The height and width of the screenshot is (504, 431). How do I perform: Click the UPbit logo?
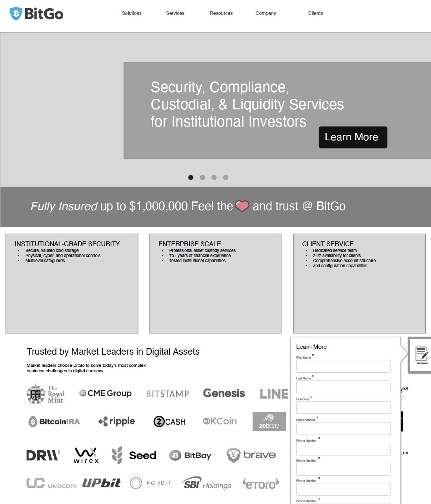[x=101, y=483]
